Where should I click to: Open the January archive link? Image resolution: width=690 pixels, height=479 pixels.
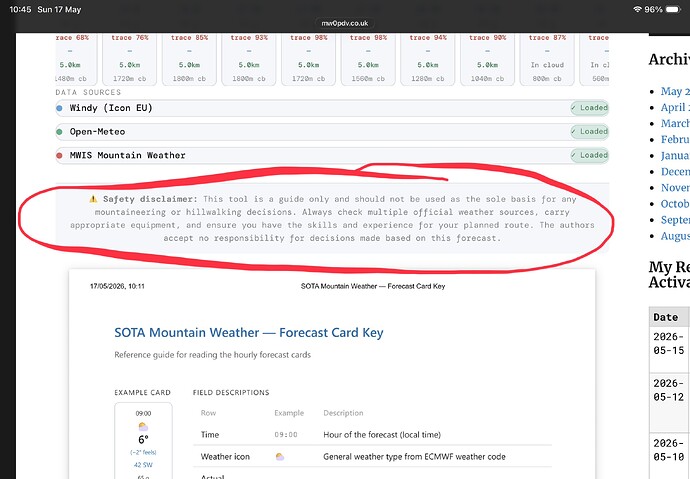point(675,156)
